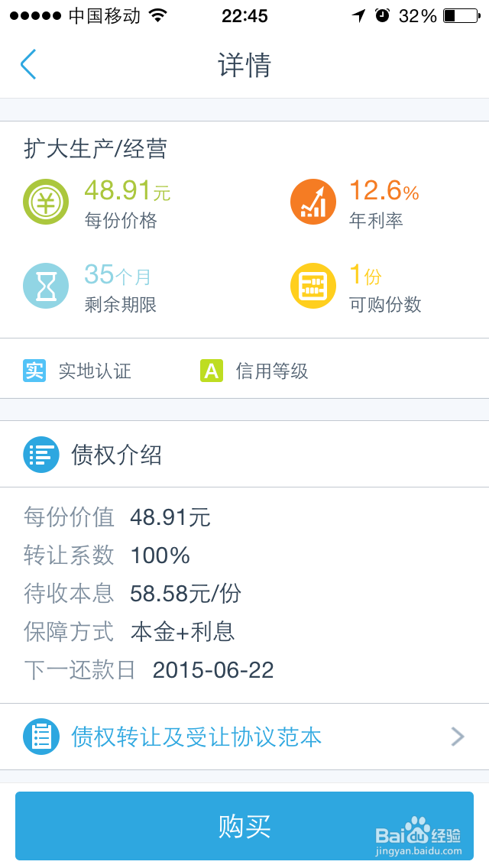Tap the battery indicator in status bar

(461, 15)
